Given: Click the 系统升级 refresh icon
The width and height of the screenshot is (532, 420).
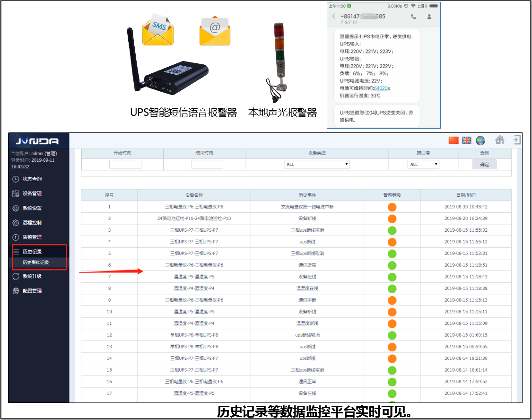Looking at the screenshot, I should coord(16,277).
